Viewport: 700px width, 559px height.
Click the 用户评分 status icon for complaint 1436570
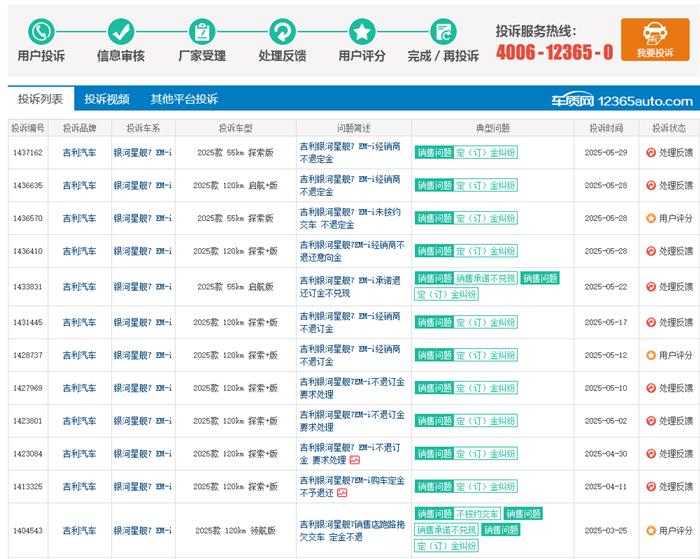tap(651, 218)
